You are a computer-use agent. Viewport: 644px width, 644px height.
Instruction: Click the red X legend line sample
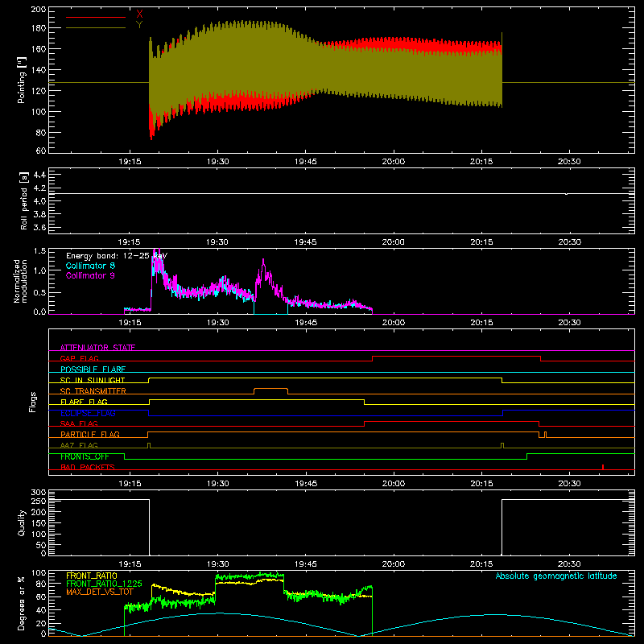tap(96, 17)
